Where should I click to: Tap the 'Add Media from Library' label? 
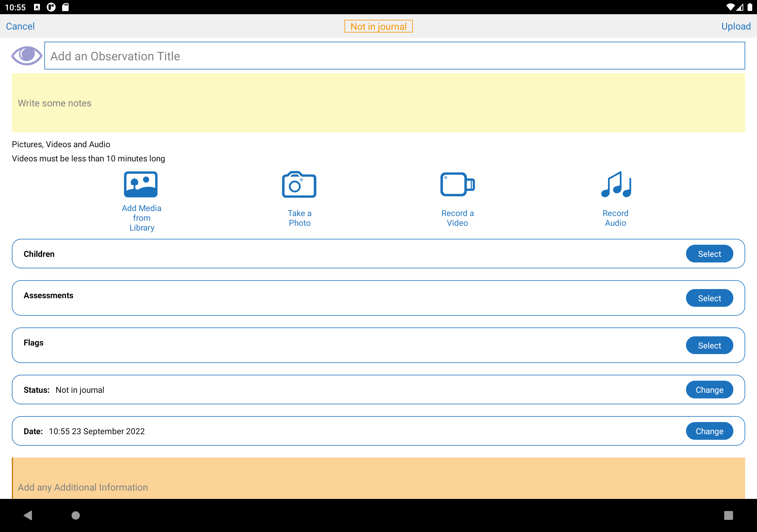tap(142, 218)
